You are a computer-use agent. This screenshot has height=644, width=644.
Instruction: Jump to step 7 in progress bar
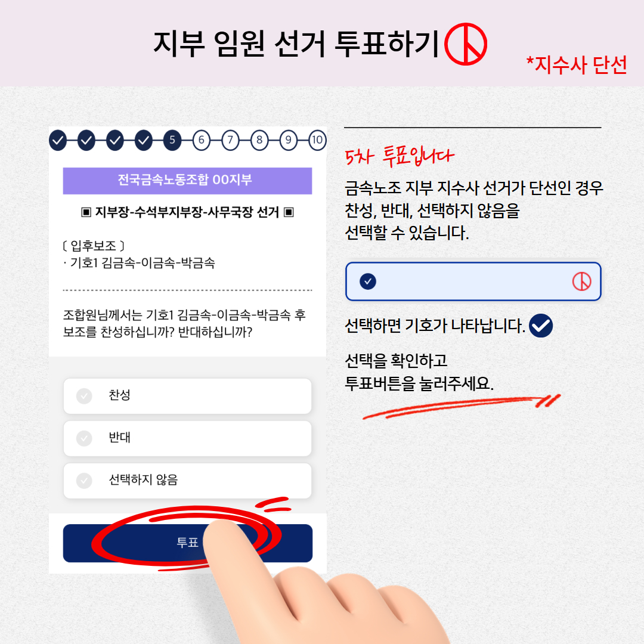230,140
